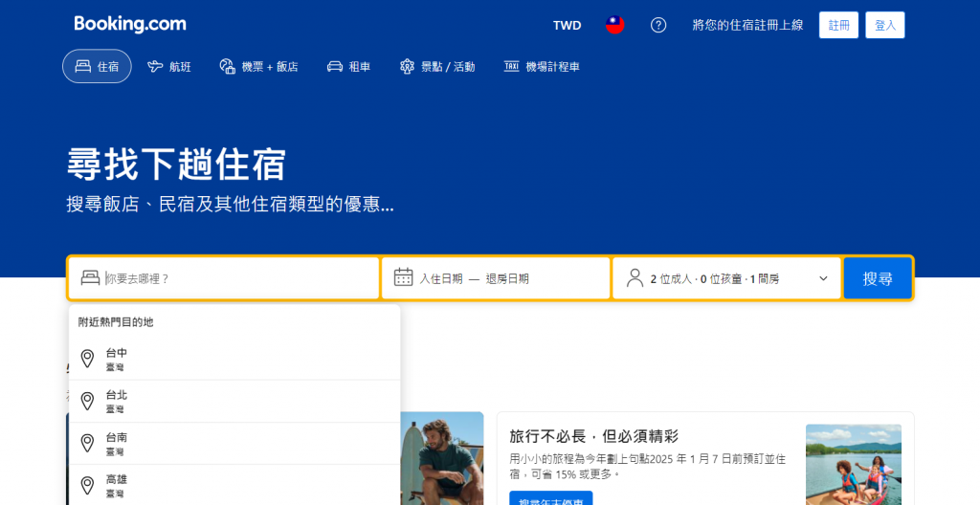Click the 註冊 button
Image resolution: width=980 pixels, height=505 pixels.
tap(838, 25)
